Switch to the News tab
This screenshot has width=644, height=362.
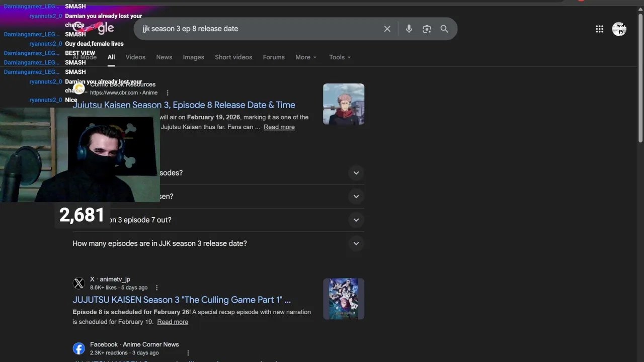(x=164, y=57)
